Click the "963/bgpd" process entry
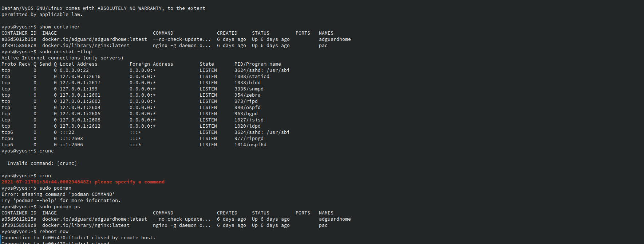Screen dimensions: 644x244 click(246, 114)
